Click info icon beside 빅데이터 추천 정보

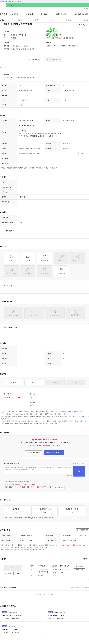click(15, 606)
